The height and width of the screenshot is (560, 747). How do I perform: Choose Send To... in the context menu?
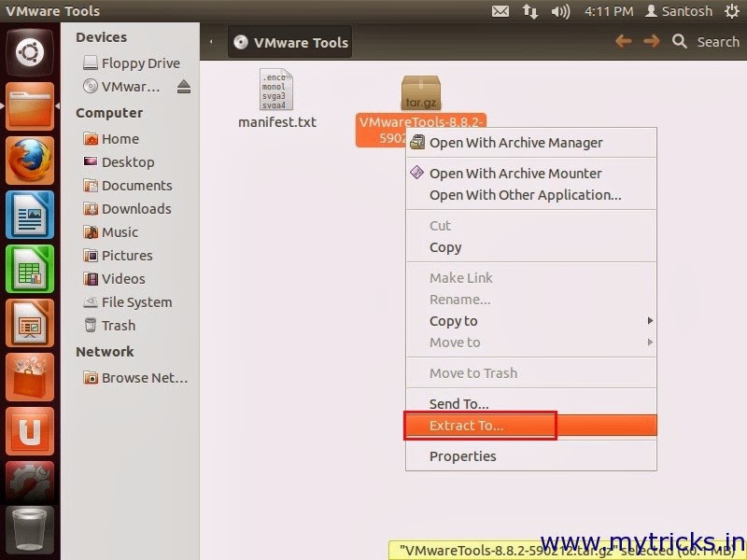coord(530,404)
